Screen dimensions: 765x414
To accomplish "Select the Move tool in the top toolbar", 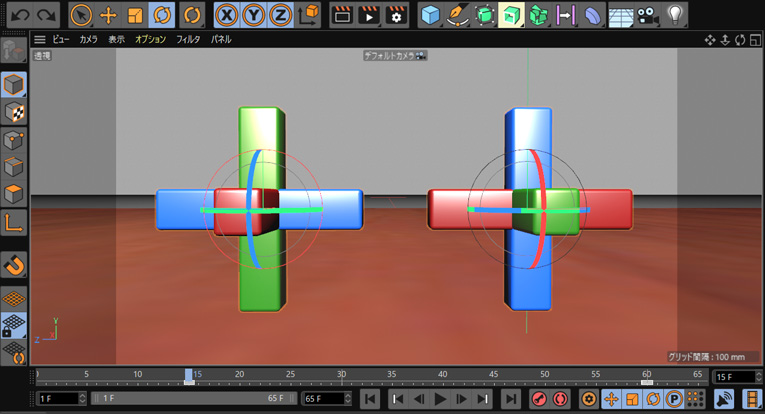I will [108, 15].
